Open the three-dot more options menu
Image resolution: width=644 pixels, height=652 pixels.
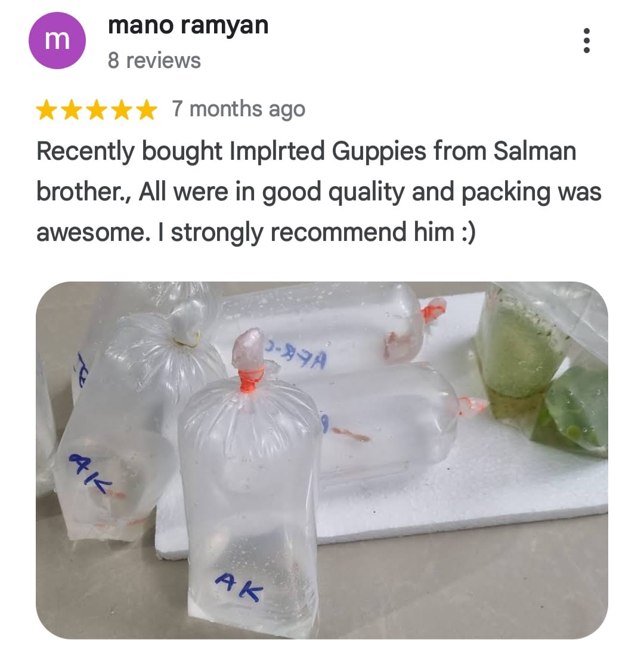point(586,41)
